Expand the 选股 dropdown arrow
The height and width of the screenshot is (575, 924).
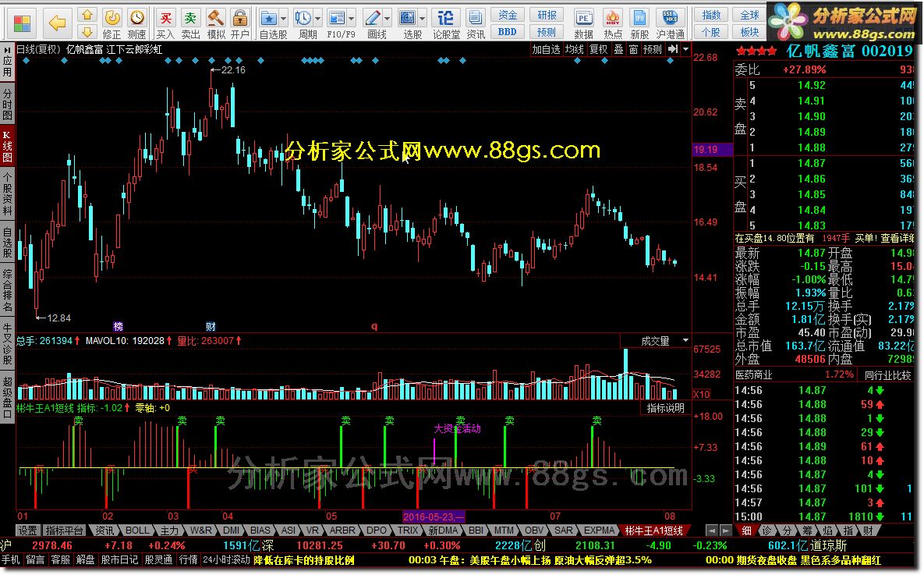[x=422, y=18]
